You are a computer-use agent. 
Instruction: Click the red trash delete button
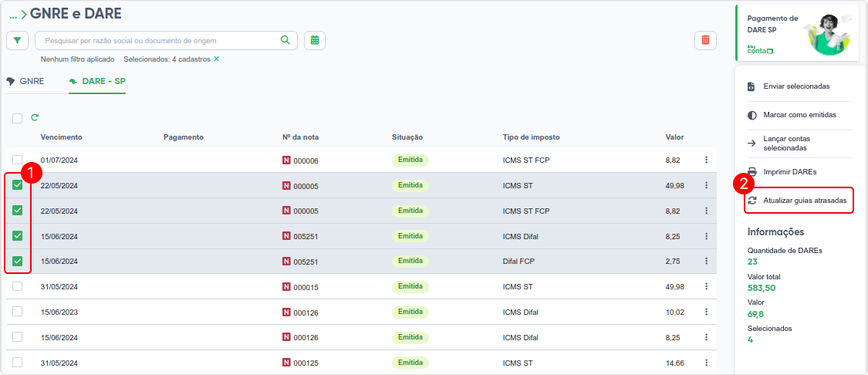[x=705, y=40]
